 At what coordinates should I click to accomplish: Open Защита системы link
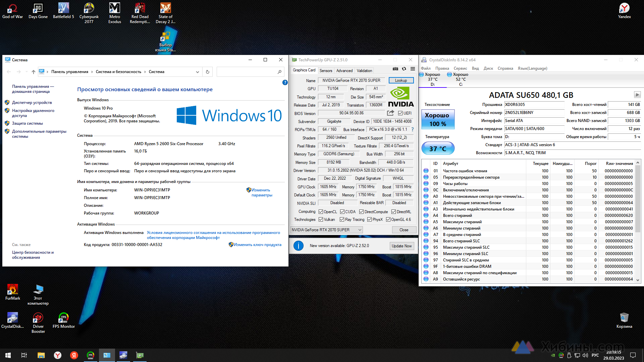tap(28, 123)
